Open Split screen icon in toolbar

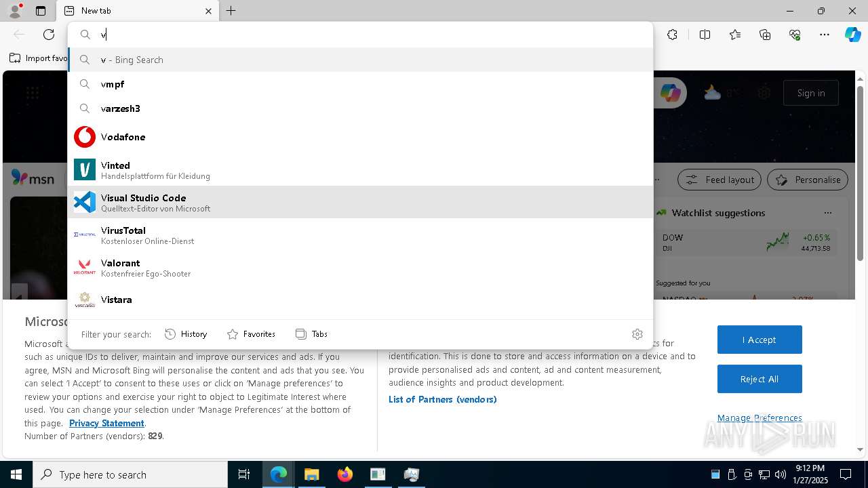tap(705, 35)
